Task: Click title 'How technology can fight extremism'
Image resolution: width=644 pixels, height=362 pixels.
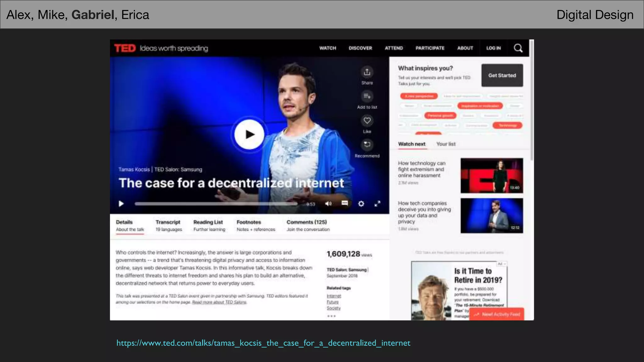Action: coord(422,169)
